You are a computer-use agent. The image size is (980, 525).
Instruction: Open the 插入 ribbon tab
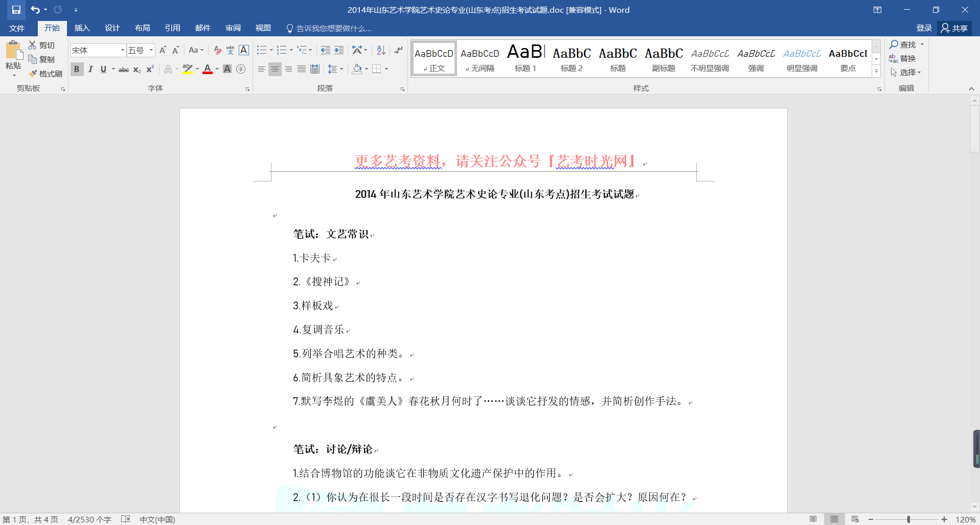point(82,28)
